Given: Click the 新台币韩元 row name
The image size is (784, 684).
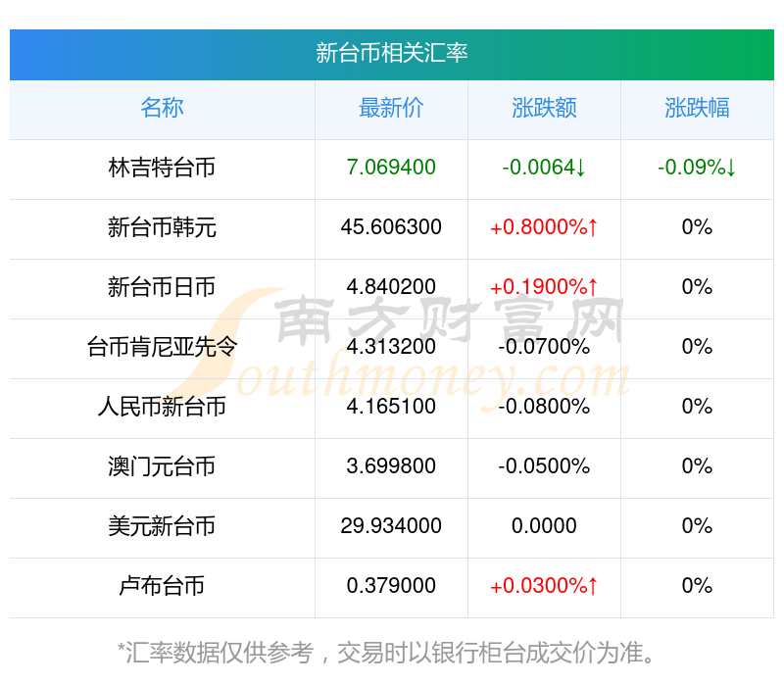Looking at the screenshot, I should point(162,227).
